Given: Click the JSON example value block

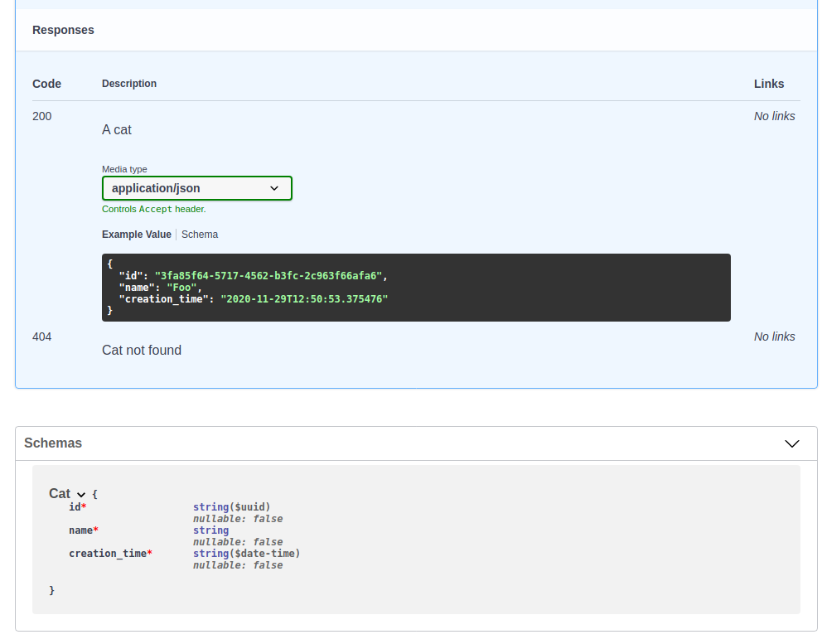Looking at the screenshot, I should click(x=414, y=287).
